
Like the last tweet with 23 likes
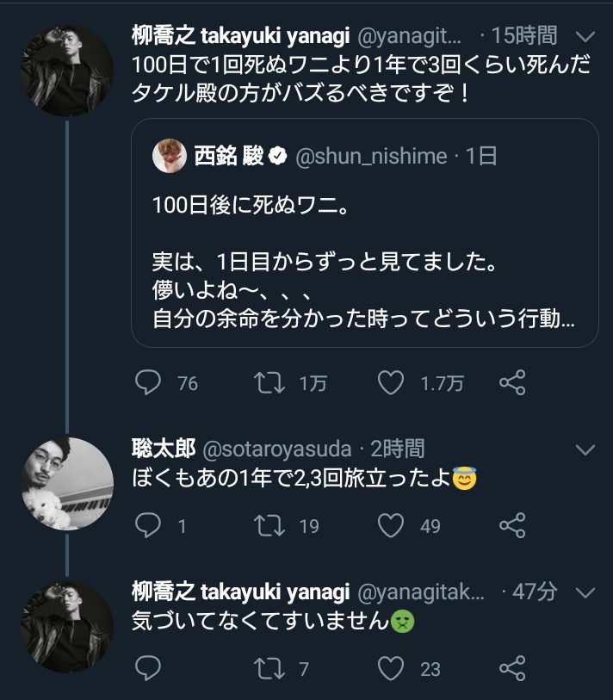pos(392,668)
